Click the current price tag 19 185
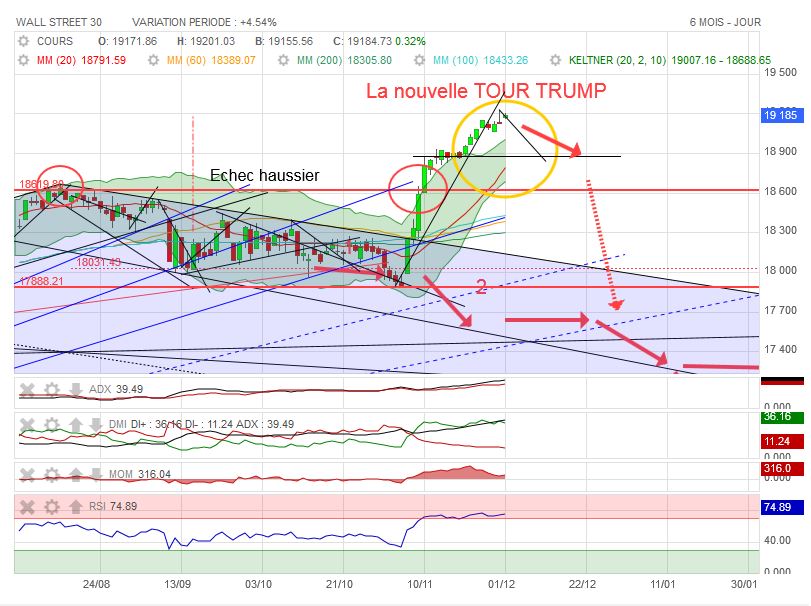The height and width of the screenshot is (606, 811). (x=782, y=115)
